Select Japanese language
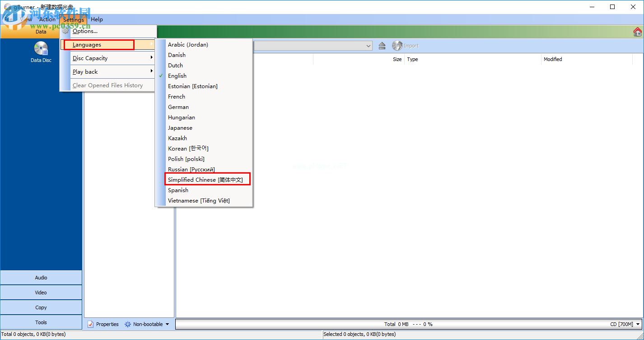The image size is (644, 340). coord(204,128)
